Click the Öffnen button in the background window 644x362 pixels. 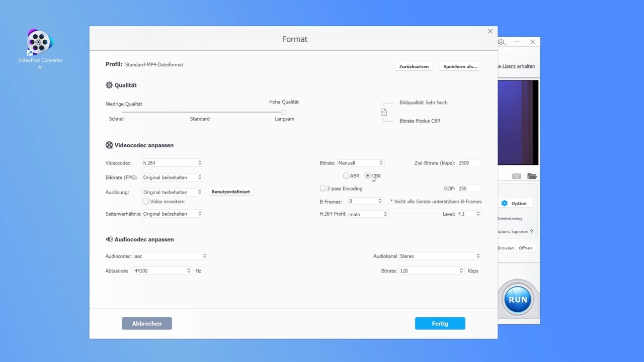tap(525, 248)
